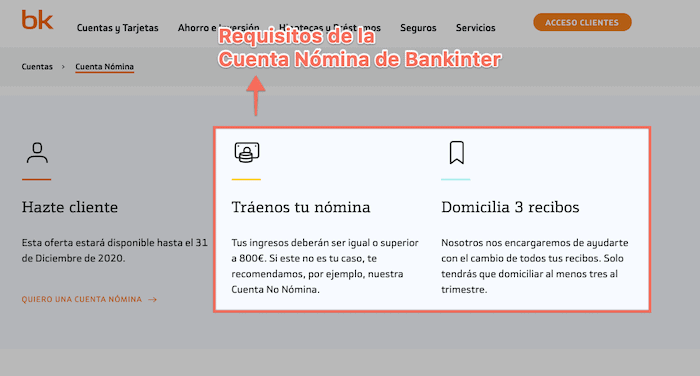Open the Servicios menu
The image size is (700, 376).
[x=475, y=28]
